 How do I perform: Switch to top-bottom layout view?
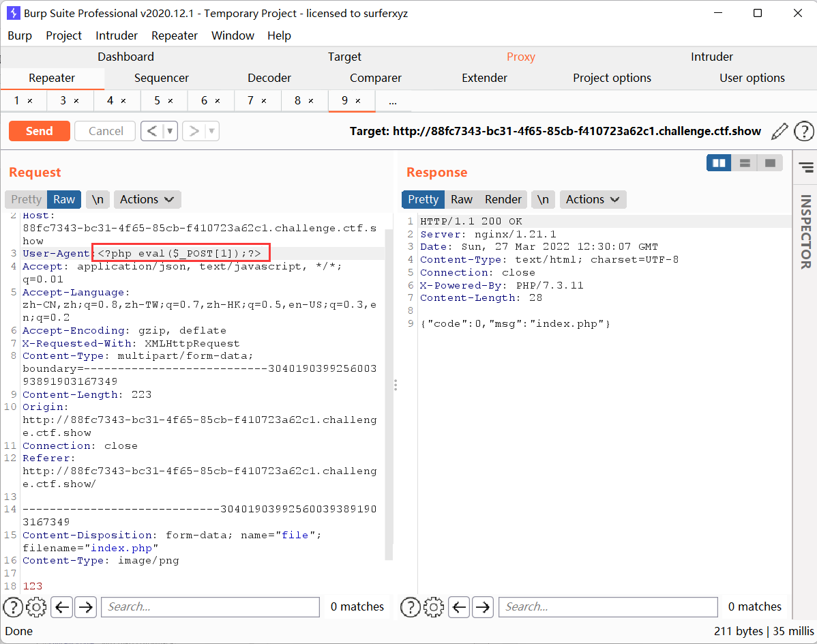(x=745, y=163)
